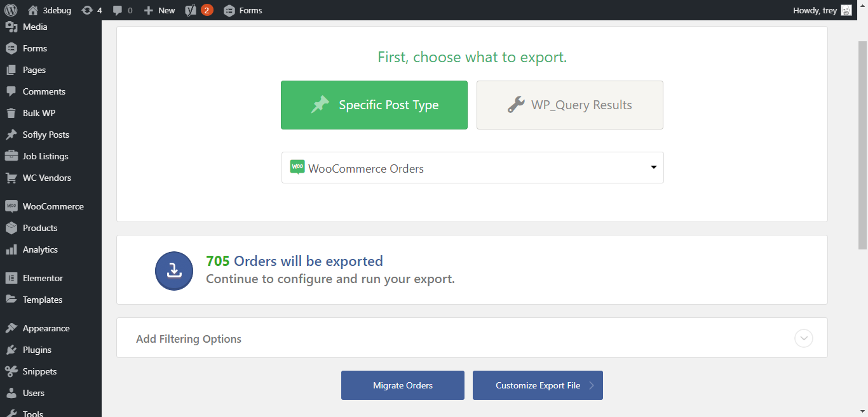Click the Plugins plug icon
The height and width of the screenshot is (417, 868).
pos(11,350)
